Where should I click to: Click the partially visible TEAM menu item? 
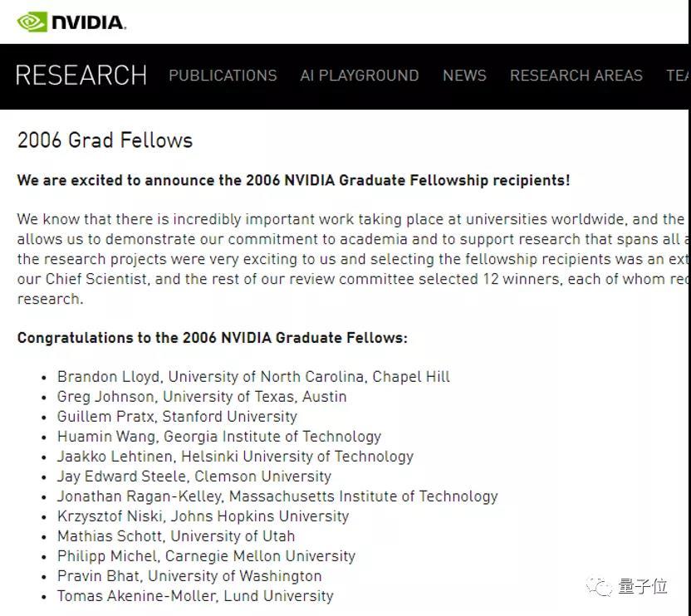point(678,76)
